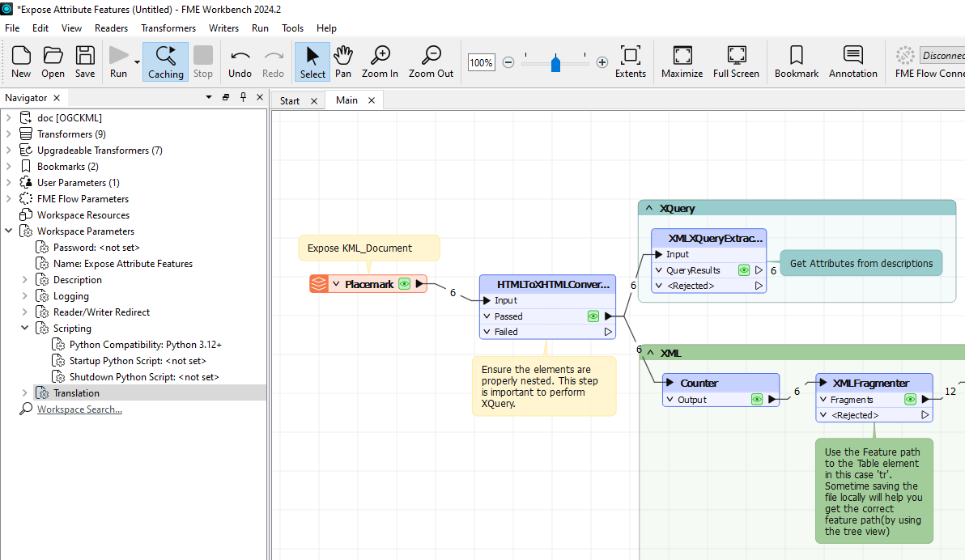
Task: Collapse the XML bookmark
Action: pyautogui.click(x=651, y=353)
